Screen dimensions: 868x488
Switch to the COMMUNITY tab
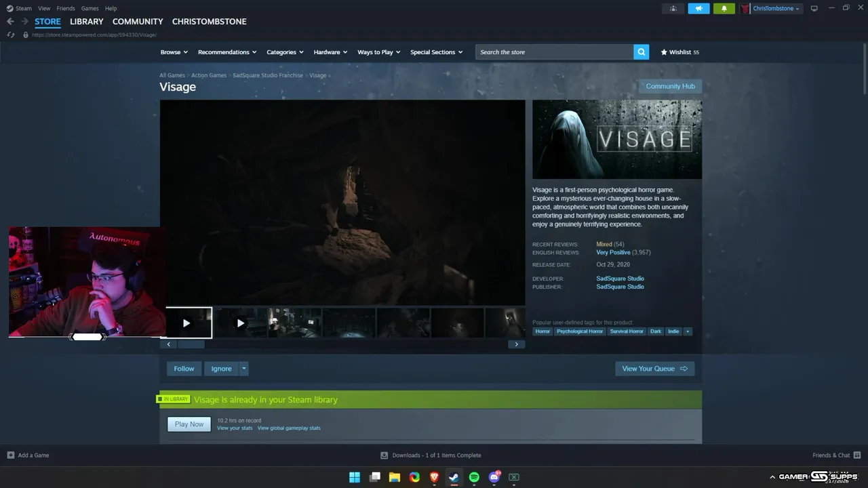click(138, 22)
